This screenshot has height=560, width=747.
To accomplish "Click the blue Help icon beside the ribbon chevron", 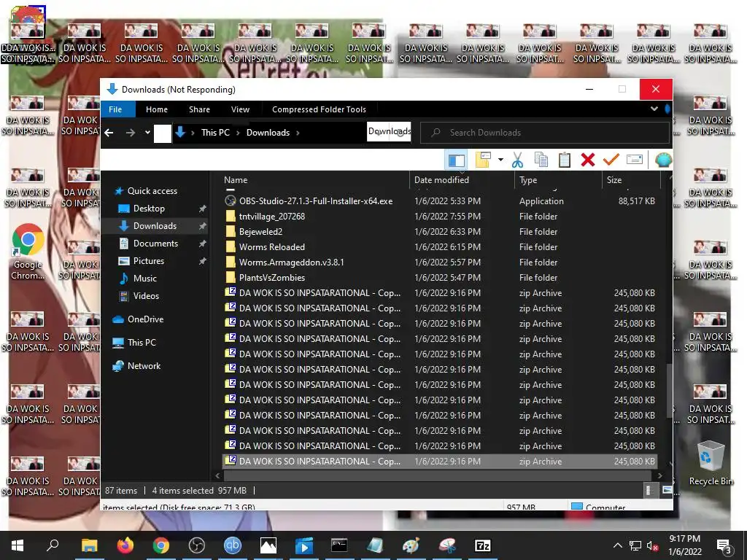I will pos(667,109).
